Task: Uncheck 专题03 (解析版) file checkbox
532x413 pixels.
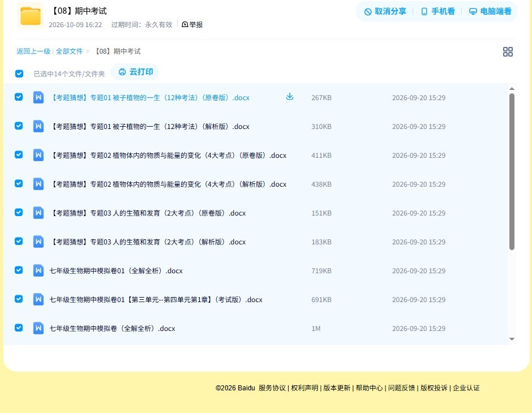Action: point(19,241)
